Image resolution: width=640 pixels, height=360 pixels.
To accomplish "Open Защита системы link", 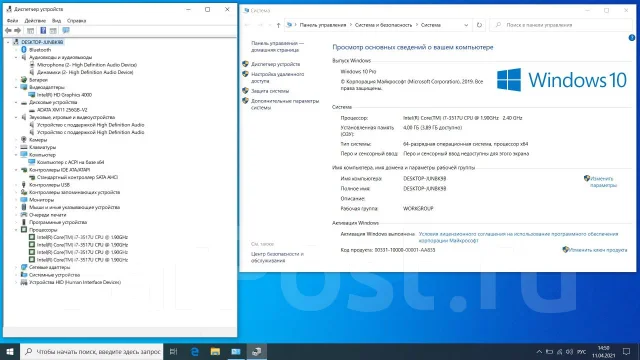I will pyautogui.click(x=270, y=91).
